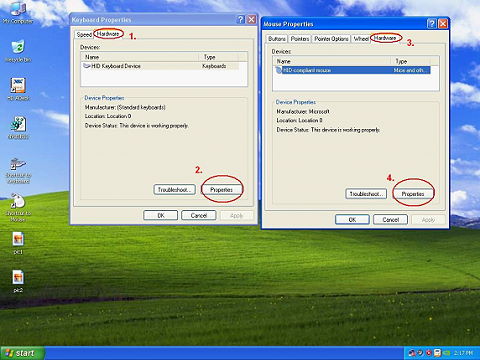The image size is (480, 360).
Task: Switch to the Wheel tab
Action: (361, 39)
